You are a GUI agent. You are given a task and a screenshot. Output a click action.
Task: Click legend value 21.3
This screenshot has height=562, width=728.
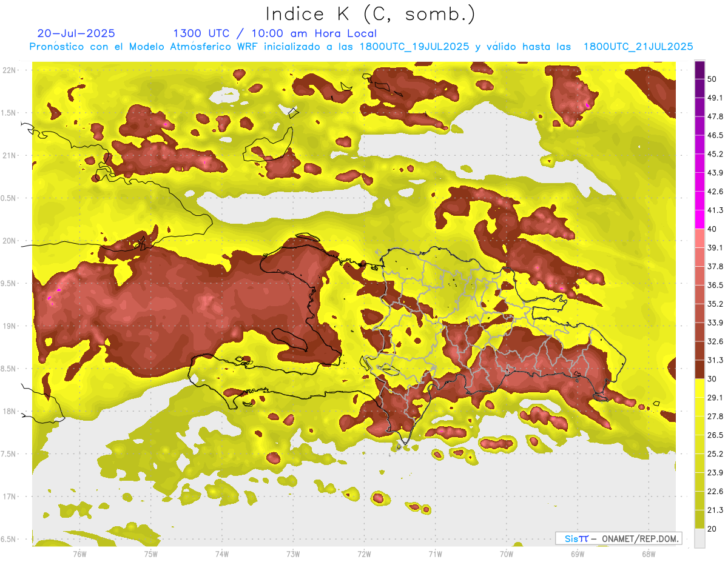[x=715, y=510]
